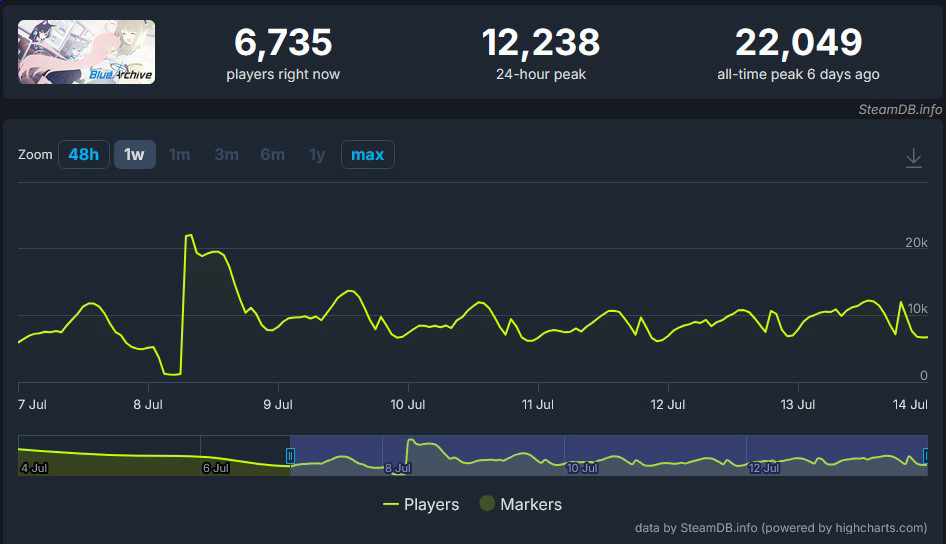Viewport: 946px width, 544px height.
Task: Open the Blue Archive game thumbnail
Action: pyautogui.click(x=86, y=52)
